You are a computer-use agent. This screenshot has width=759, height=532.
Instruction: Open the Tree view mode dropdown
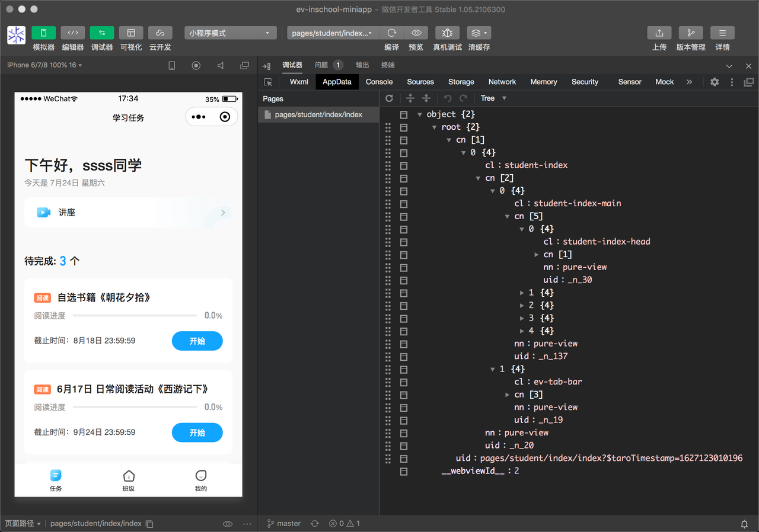[x=493, y=98]
